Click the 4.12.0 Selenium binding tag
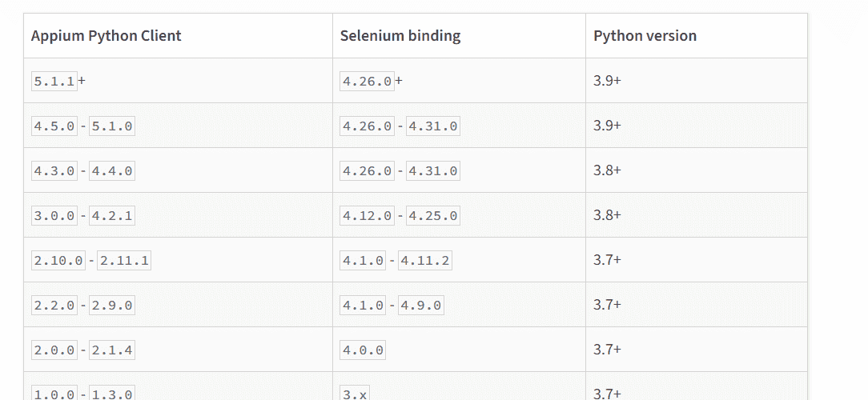The height and width of the screenshot is (400, 868). click(367, 215)
